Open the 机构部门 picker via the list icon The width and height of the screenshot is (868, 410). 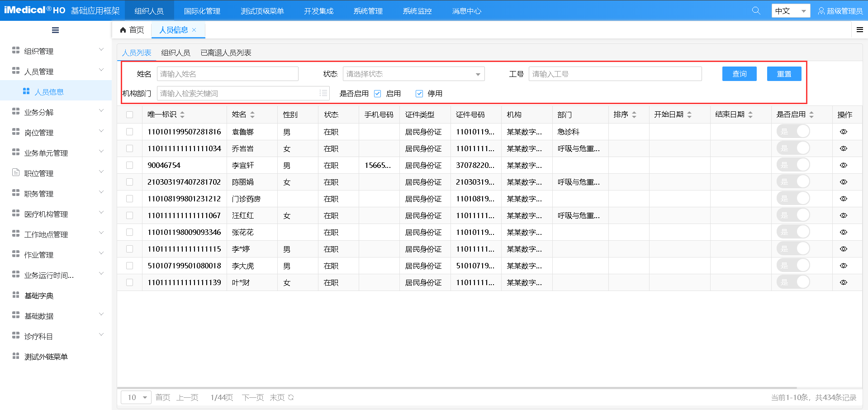click(323, 93)
